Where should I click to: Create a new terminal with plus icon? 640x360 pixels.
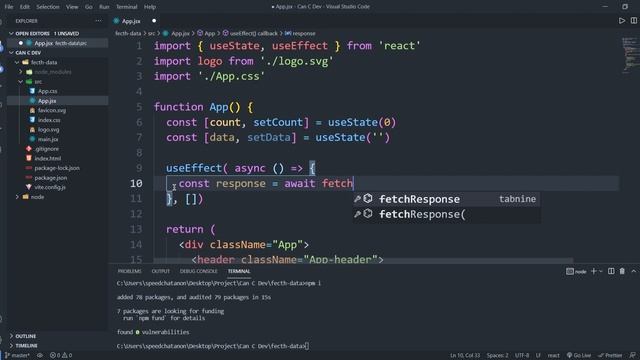[594, 271]
